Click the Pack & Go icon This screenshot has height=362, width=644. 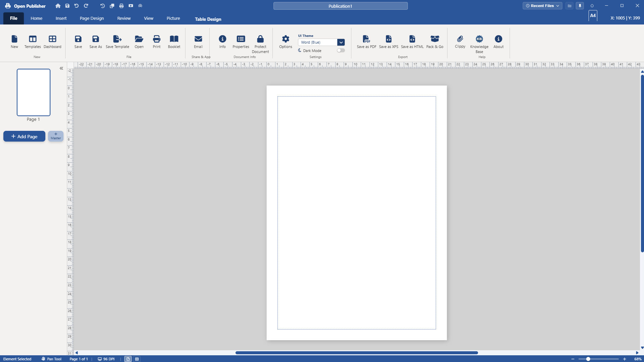click(x=435, y=42)
